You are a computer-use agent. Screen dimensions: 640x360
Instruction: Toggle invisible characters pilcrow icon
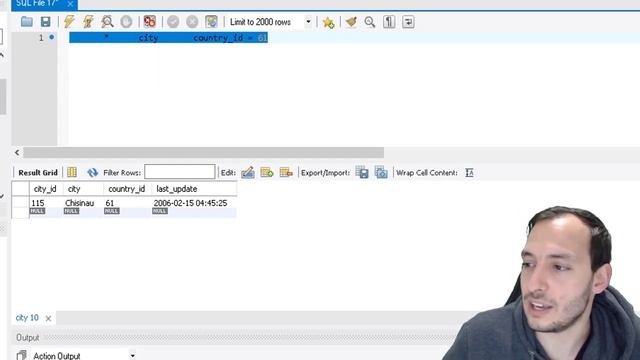[389, 22]
